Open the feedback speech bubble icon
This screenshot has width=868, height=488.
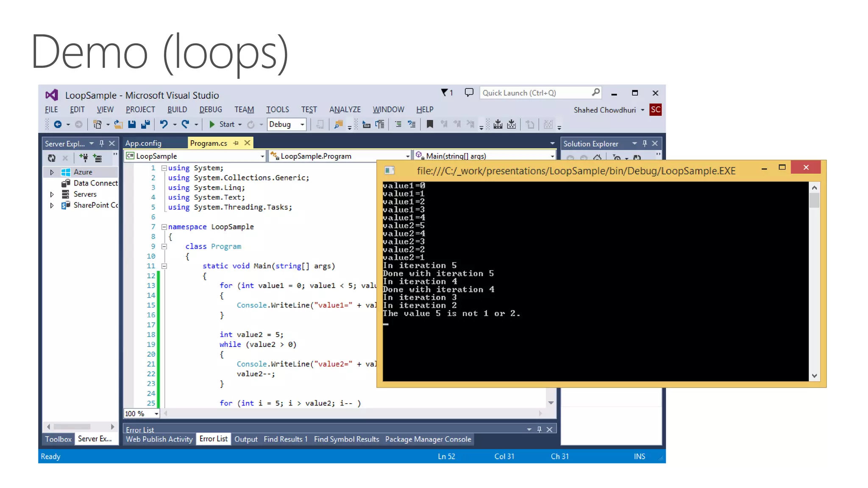coord(469,92)
